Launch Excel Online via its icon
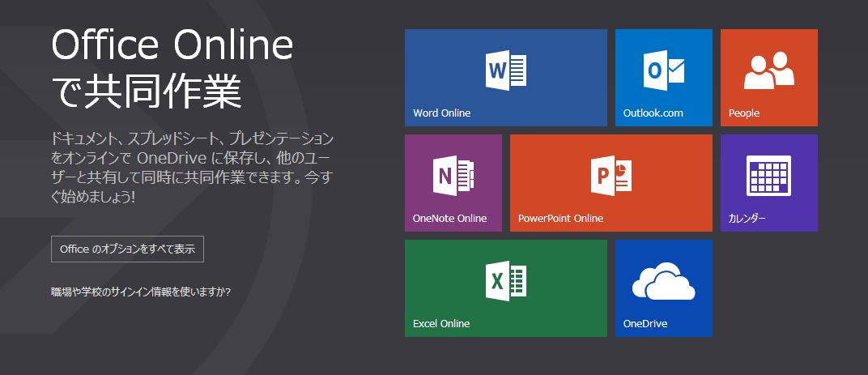Image resolution: width=868 pixels, height=375 pixels. click(x=505, y=281)
